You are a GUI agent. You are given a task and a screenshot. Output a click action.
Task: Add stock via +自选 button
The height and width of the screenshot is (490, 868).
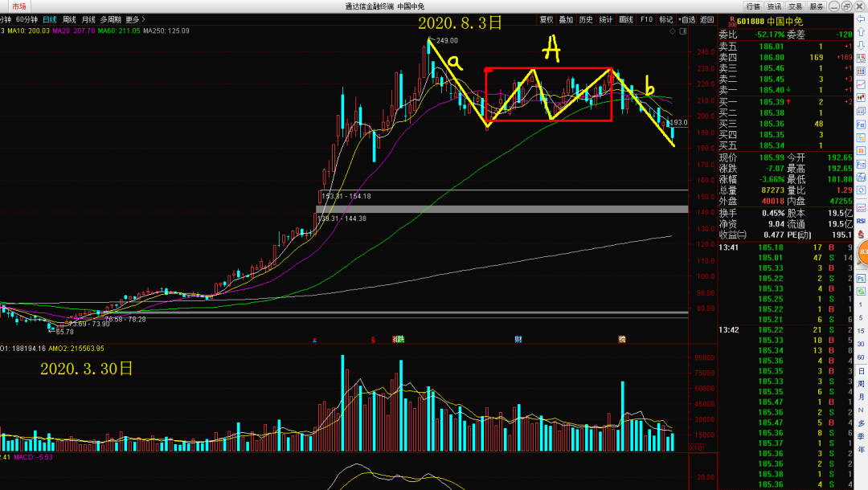686,19
